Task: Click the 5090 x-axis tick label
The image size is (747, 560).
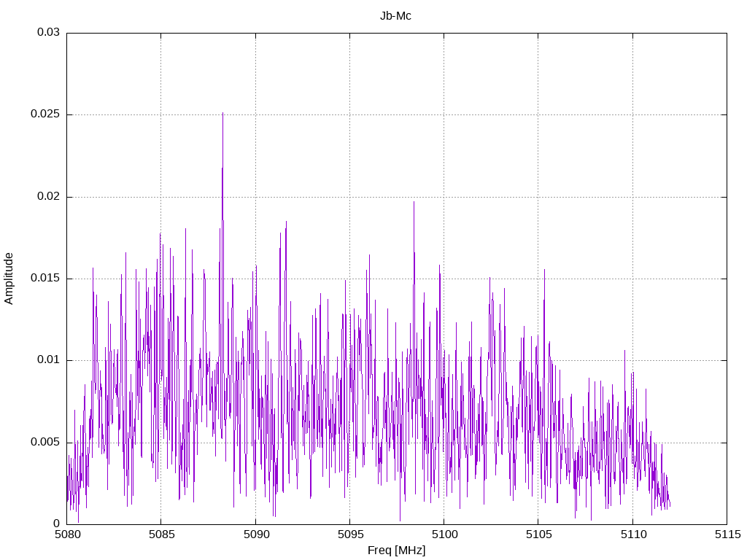Action: pyautogui.click(x=256, y=534)
